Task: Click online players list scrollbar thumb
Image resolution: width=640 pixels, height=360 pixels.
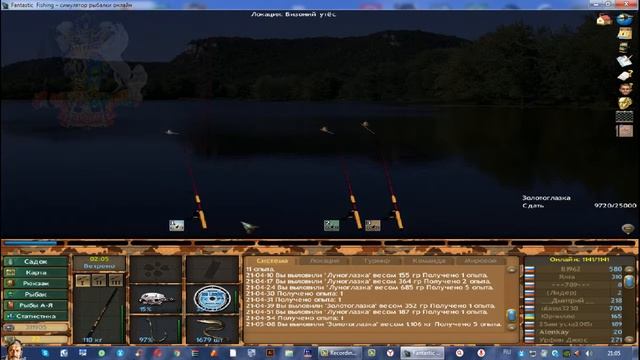Action: pos(629,281)
